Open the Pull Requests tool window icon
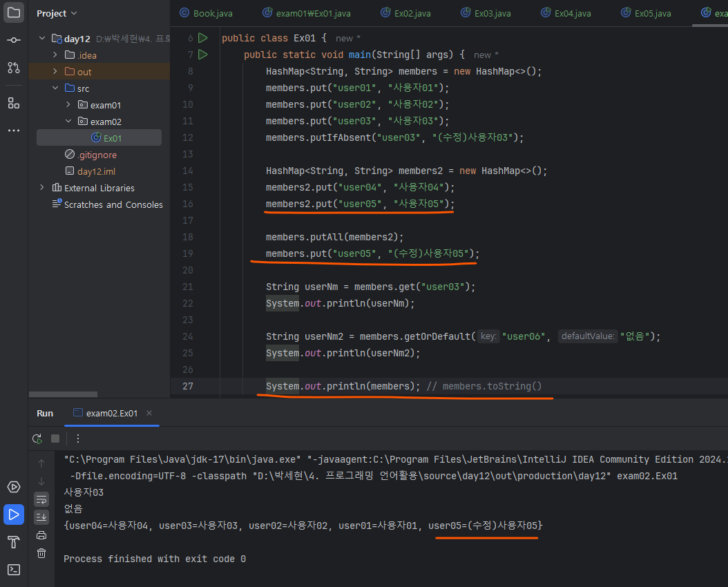This screenshot has width=728, height=587. pyautogui.click(x=14, y=68)
